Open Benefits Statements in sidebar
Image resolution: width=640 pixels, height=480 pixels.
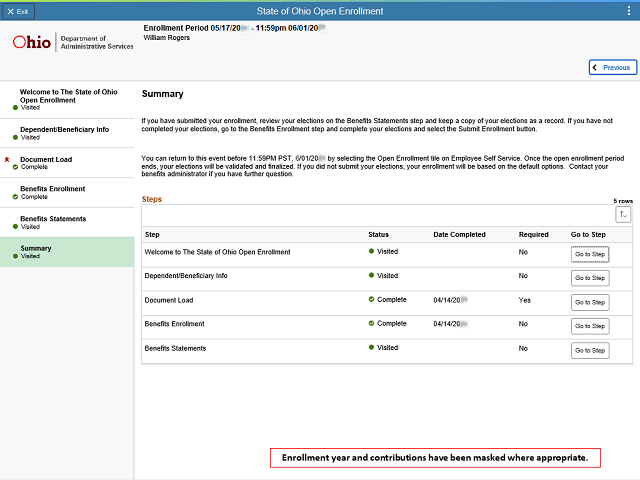click(67, 222)
